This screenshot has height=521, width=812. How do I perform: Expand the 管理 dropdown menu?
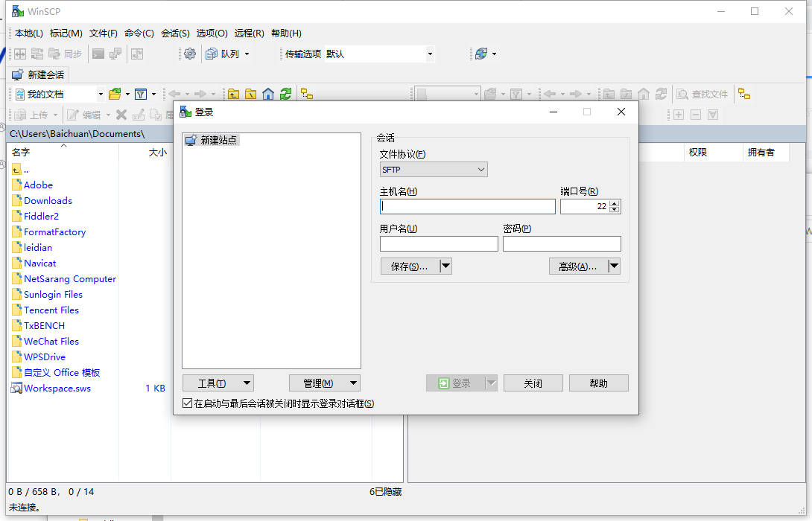point(325,383)
